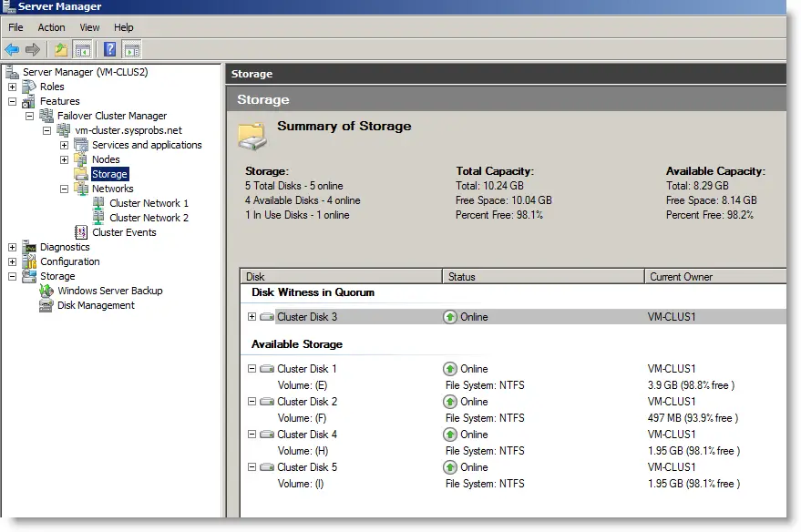
Task: Click the Back arrow toolbar icon
Action: click(x=12, y=49)
